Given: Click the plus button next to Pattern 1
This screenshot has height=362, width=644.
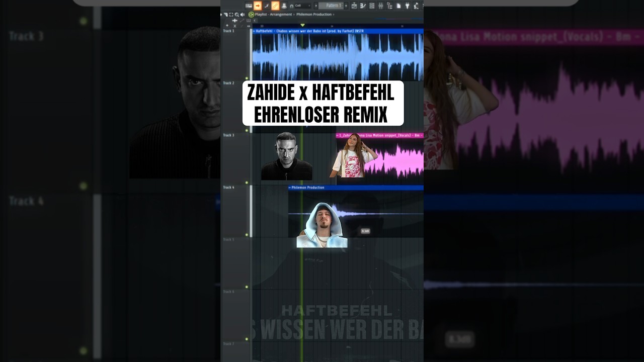Looking at the screenshot, I should pyautogui.click(x=346, y=6).
